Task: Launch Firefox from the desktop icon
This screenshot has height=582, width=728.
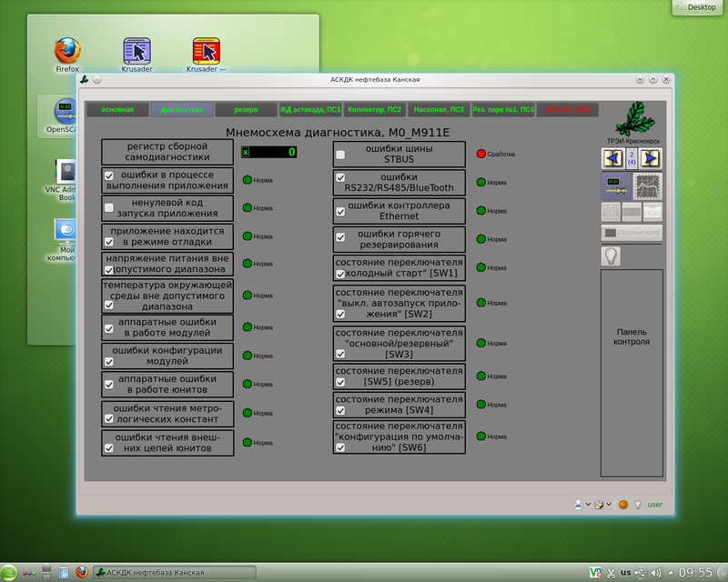Action: click(67, 51)
